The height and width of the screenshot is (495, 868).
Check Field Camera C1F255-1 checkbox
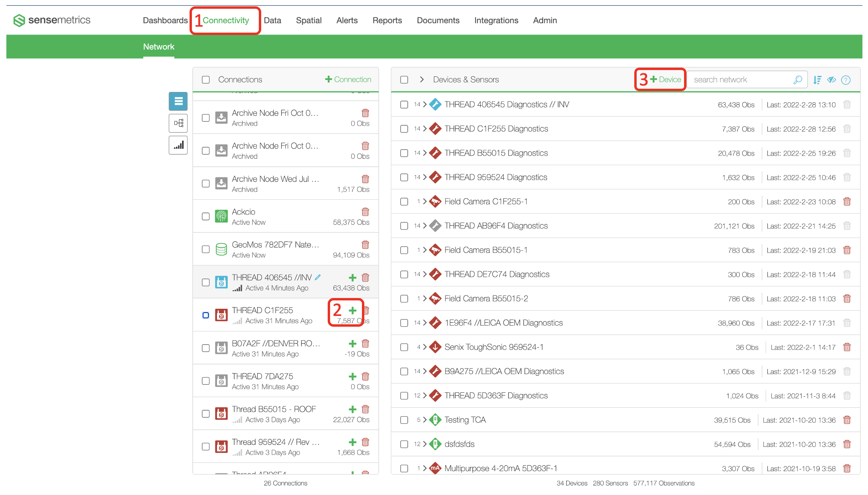tap(404, 202)
